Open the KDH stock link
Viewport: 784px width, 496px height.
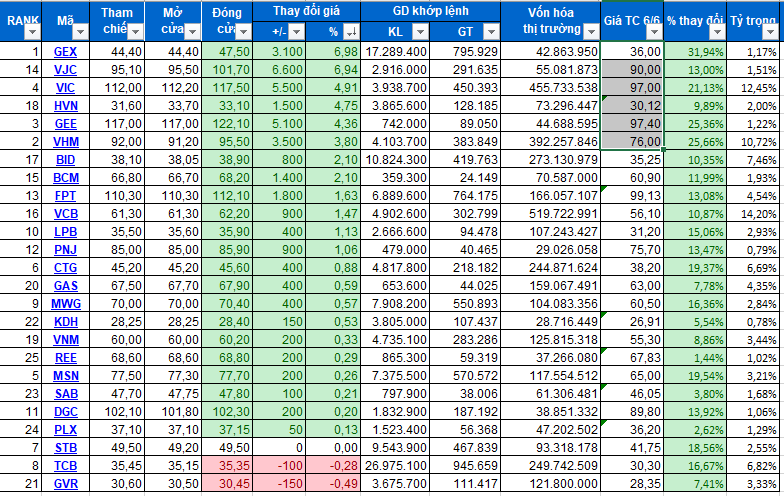[66, 322]
